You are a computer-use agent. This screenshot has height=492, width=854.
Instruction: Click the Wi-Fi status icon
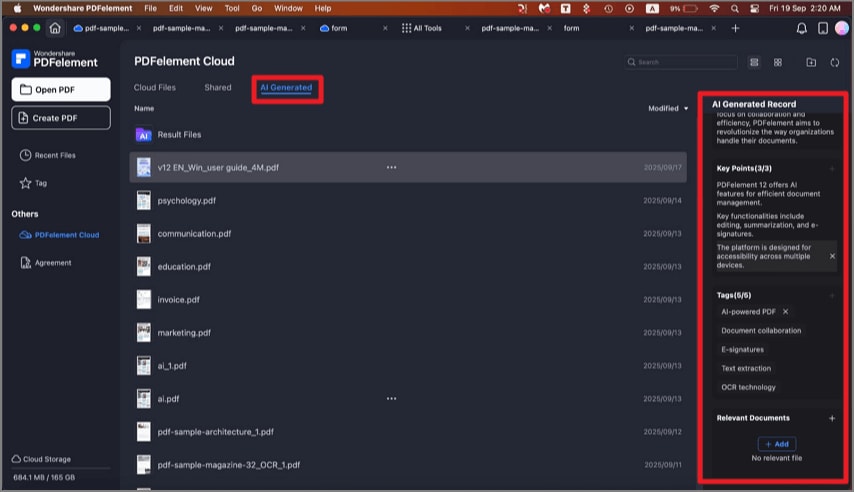click(x=715, y=8)
